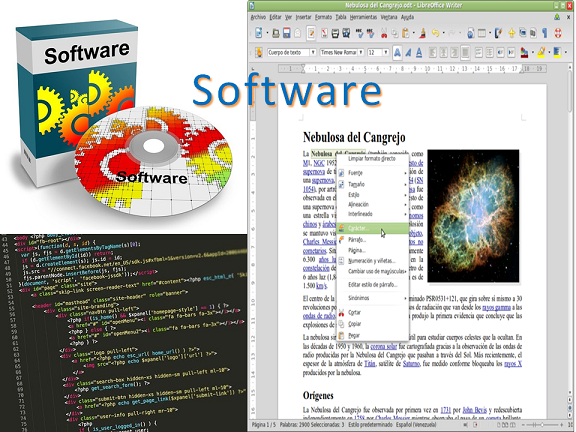The height and width of the screenshot is (432, 576).
Task: Click the New document icon
Action: [x=259, y=33]
